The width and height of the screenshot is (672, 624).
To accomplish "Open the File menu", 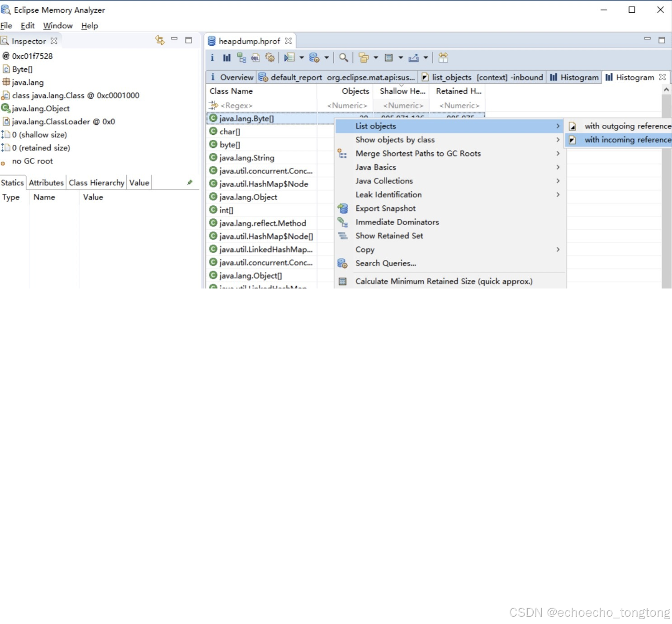I will 6,26.
